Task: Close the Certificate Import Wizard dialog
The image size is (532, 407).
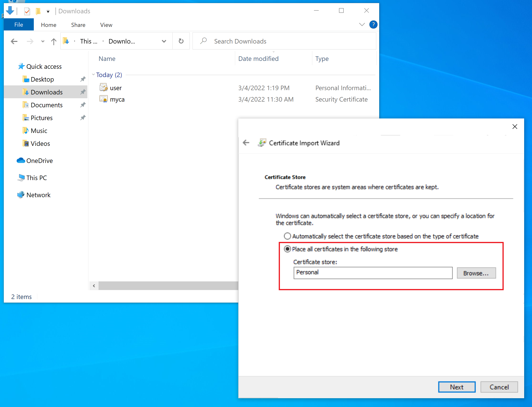Action: [515, 127]
